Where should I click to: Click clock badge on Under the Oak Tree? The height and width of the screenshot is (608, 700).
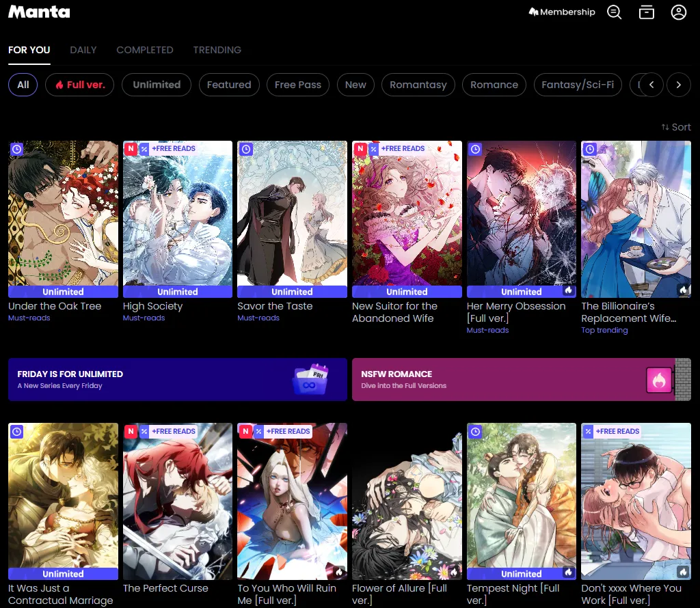click(17, 149)
